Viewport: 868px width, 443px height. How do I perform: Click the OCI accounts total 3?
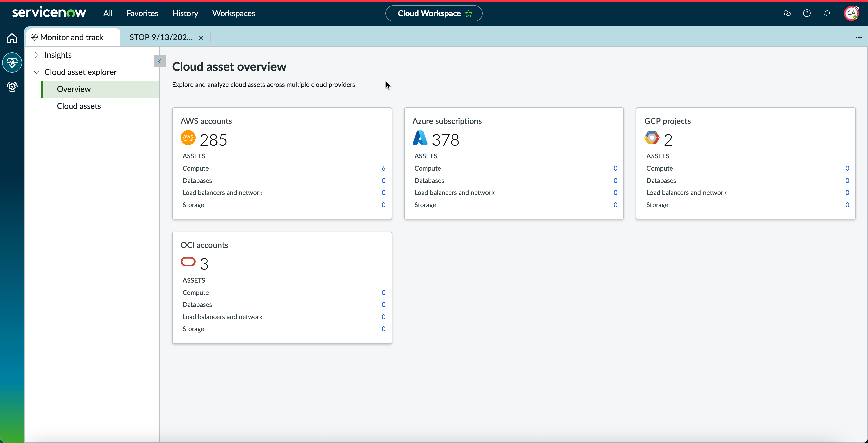coord(204,264)
